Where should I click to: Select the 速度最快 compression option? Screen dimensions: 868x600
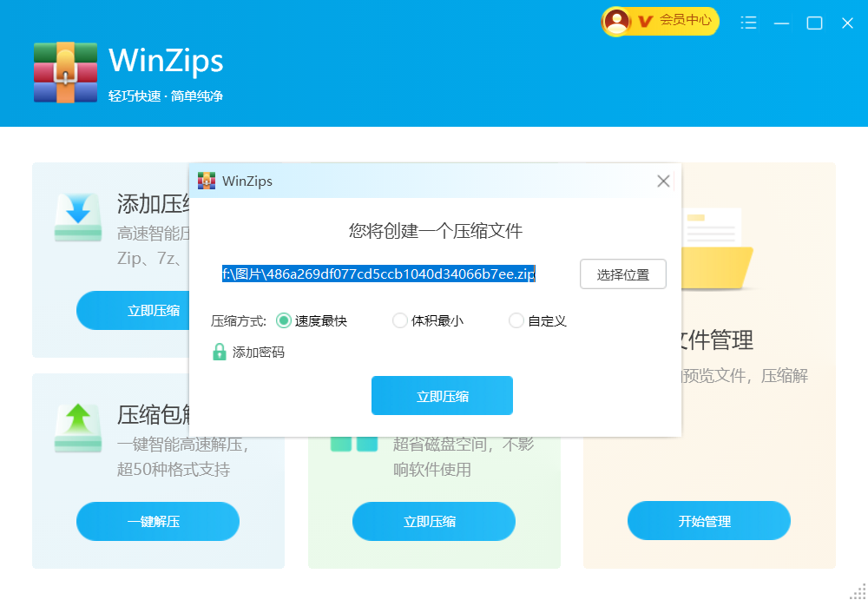tap(284, 320)
